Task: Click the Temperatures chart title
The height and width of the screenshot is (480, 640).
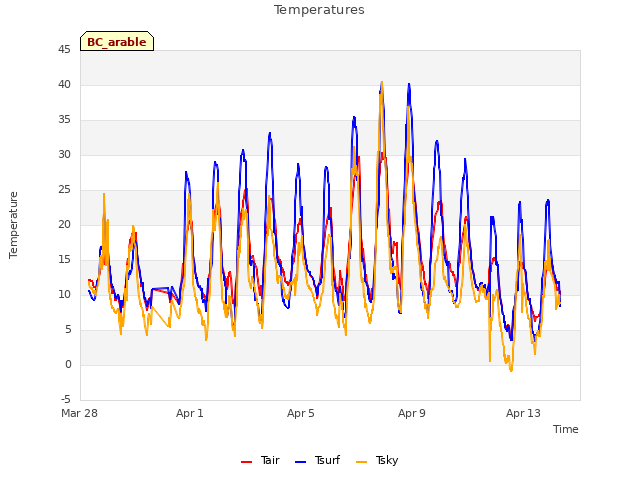Action: (319, 9)
